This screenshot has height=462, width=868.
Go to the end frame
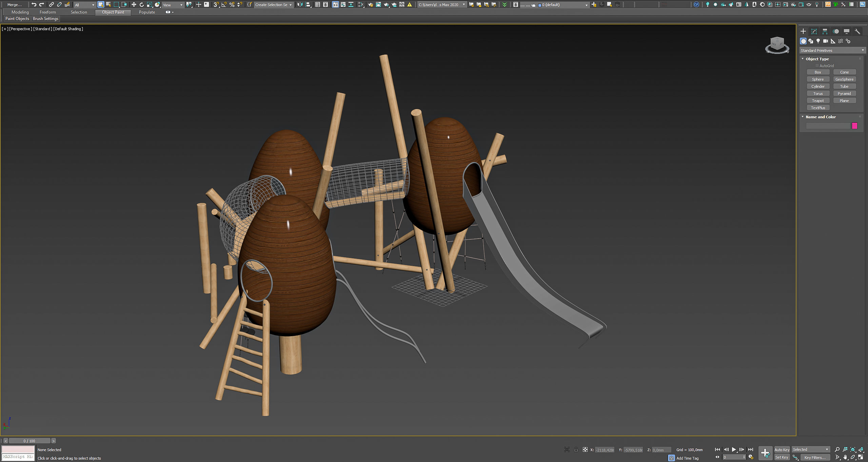[x=751, y=449]
